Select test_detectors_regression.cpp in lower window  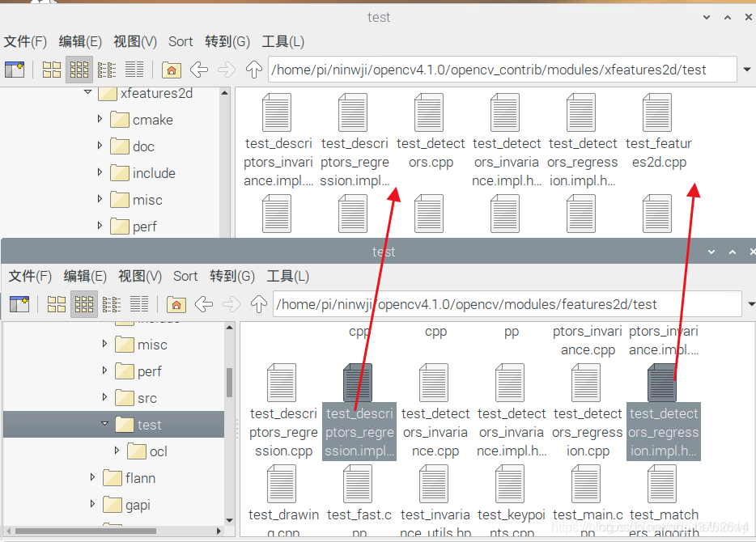(x=588, y=411)
